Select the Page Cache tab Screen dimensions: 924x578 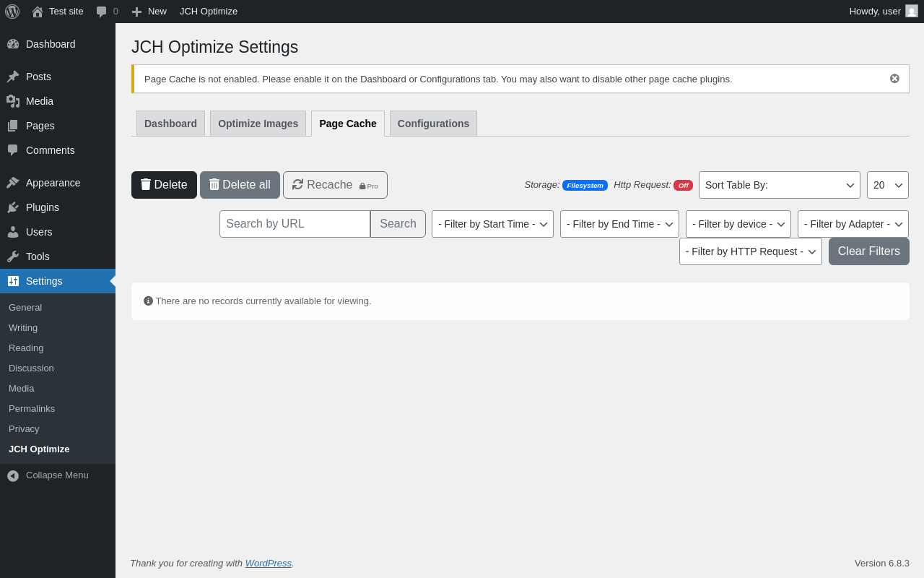[348, 124]
